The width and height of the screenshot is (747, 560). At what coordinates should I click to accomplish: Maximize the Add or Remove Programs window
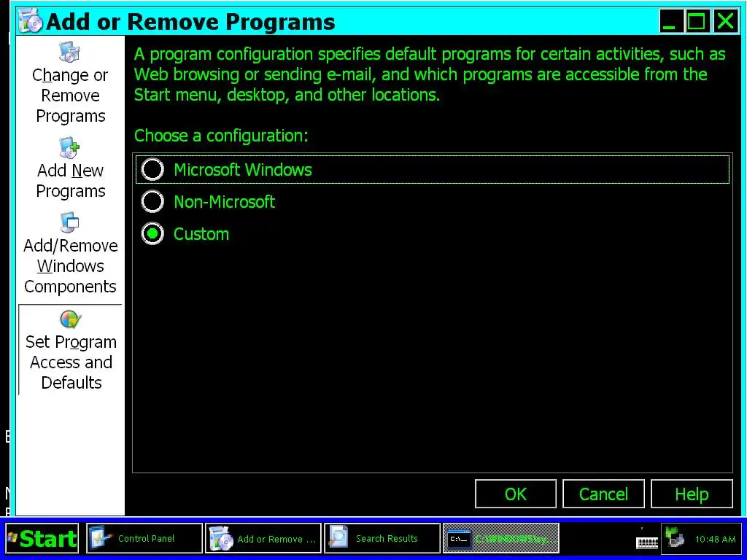[x=696, y=21]
